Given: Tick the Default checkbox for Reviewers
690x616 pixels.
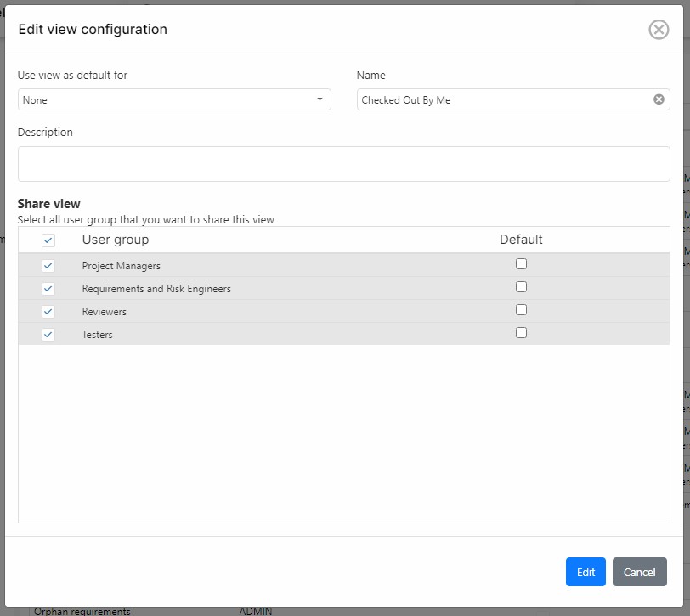Looking at the screenshot, I should 521,310.
